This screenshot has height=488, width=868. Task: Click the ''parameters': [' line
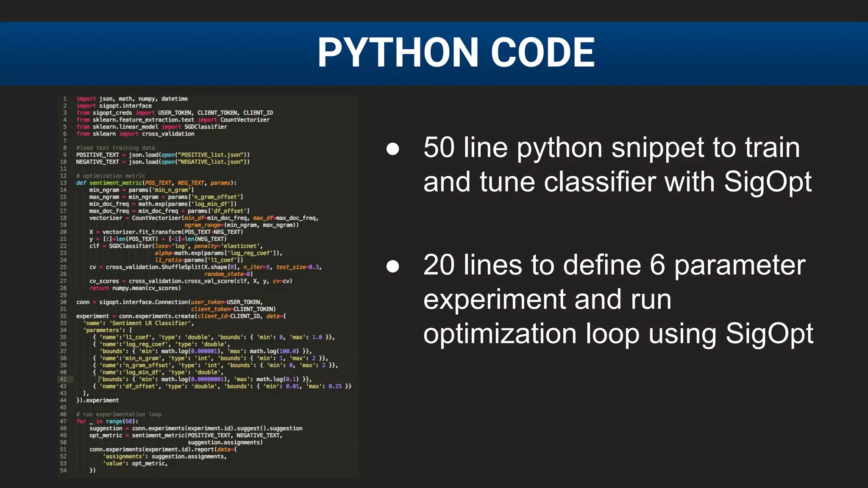[x=108, y=330]
